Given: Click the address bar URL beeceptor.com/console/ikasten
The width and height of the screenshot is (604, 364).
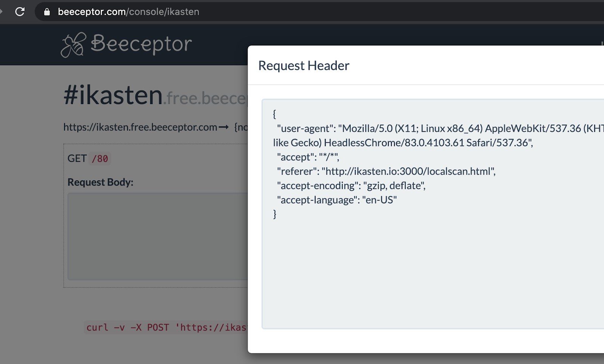Looking at the screenshot, I should [128, 12].
